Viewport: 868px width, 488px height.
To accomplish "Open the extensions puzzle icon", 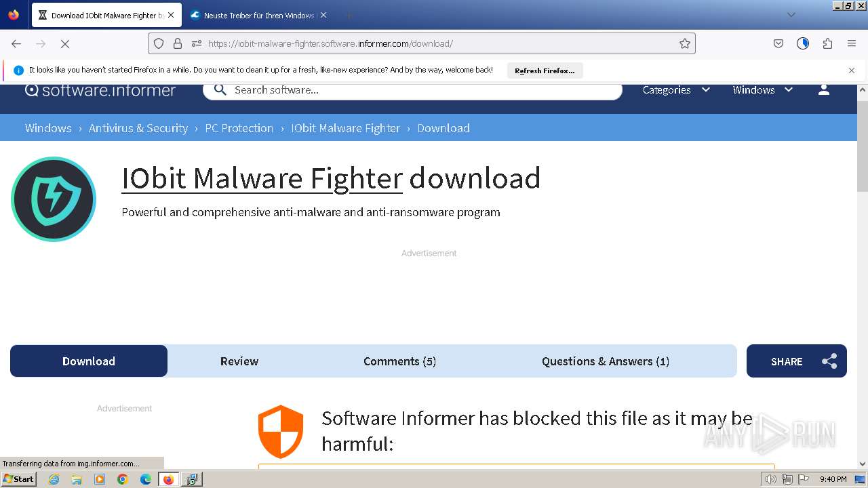I will (827, 43).
